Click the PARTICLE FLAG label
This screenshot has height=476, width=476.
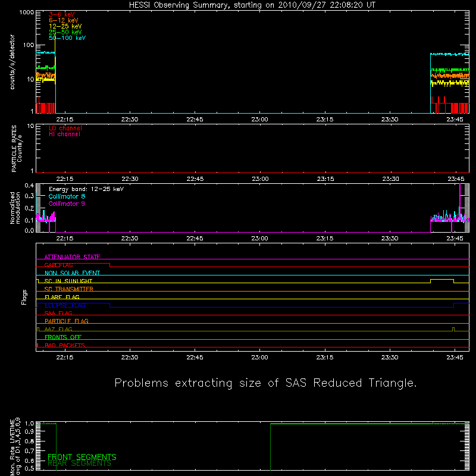(x=67, y=321)
